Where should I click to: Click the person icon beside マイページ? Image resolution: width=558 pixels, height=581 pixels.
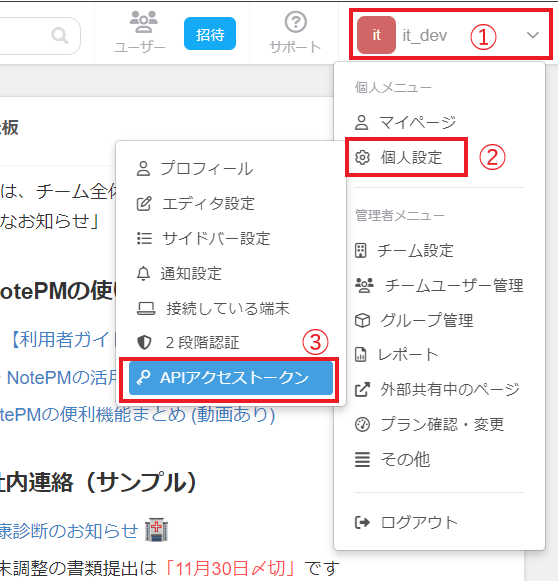[x=362, y=123]
